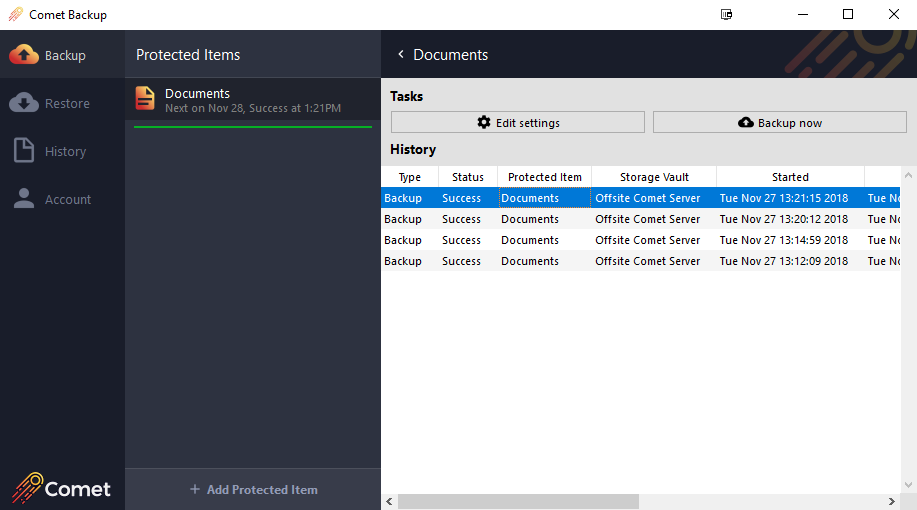
Task: Click the Account person icon
Action: coord(24,199)
